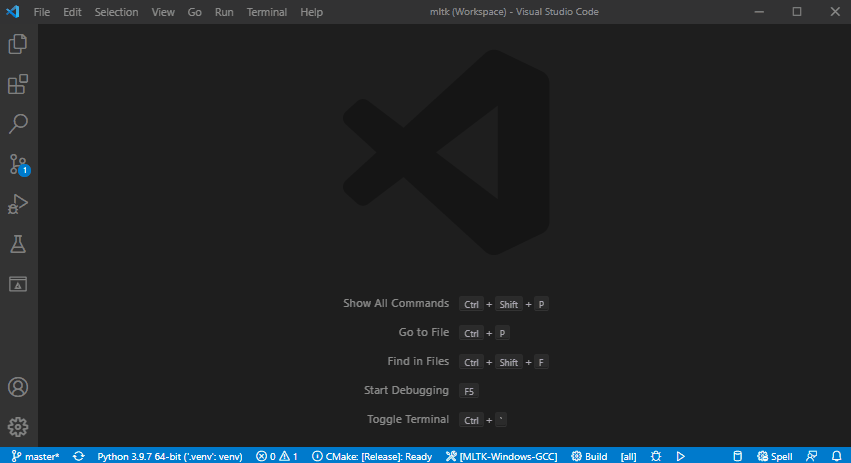Click the CMake Build button
Image resolution: width=851 pixels, height=463 pixels.
tap(589, 456)
